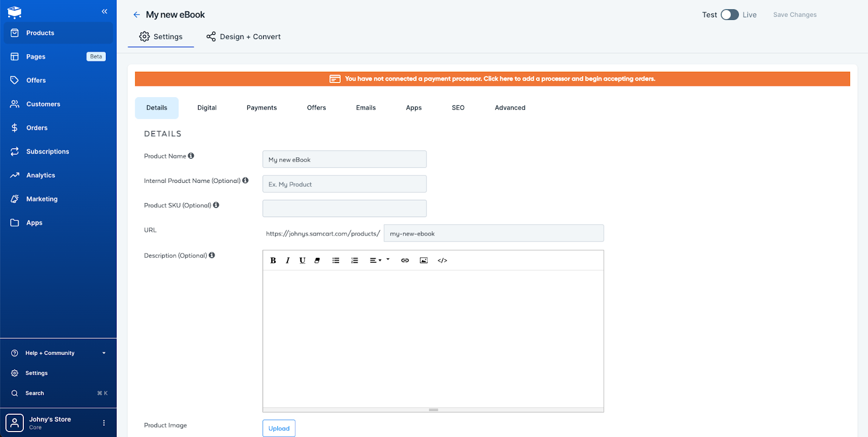
Task: Insert ordered numbered list
Action: (x=354, y=261)
